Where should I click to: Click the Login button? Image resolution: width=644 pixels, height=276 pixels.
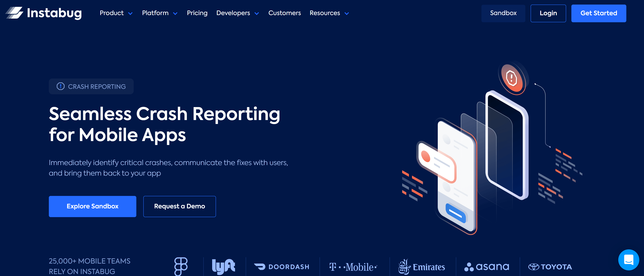[548, 13]
